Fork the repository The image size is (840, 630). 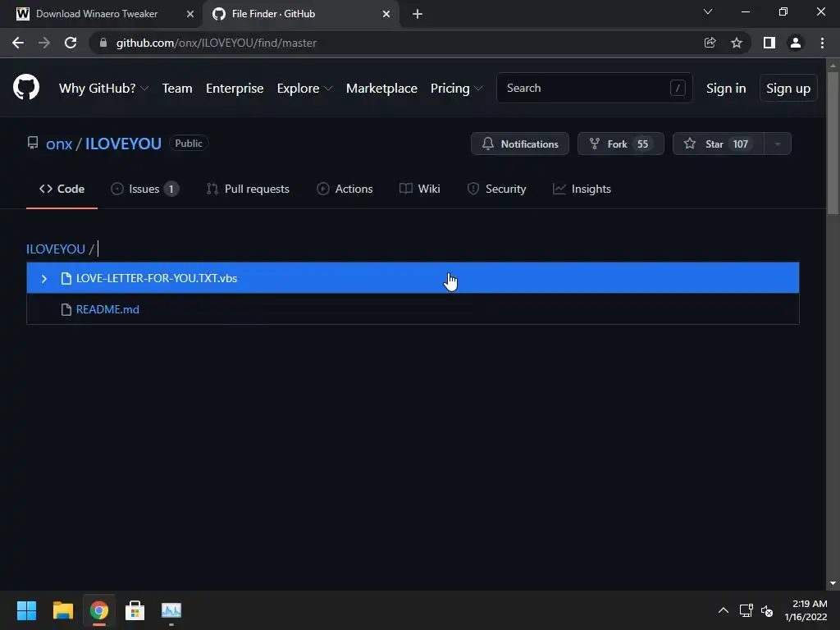(x=620, y=144)
